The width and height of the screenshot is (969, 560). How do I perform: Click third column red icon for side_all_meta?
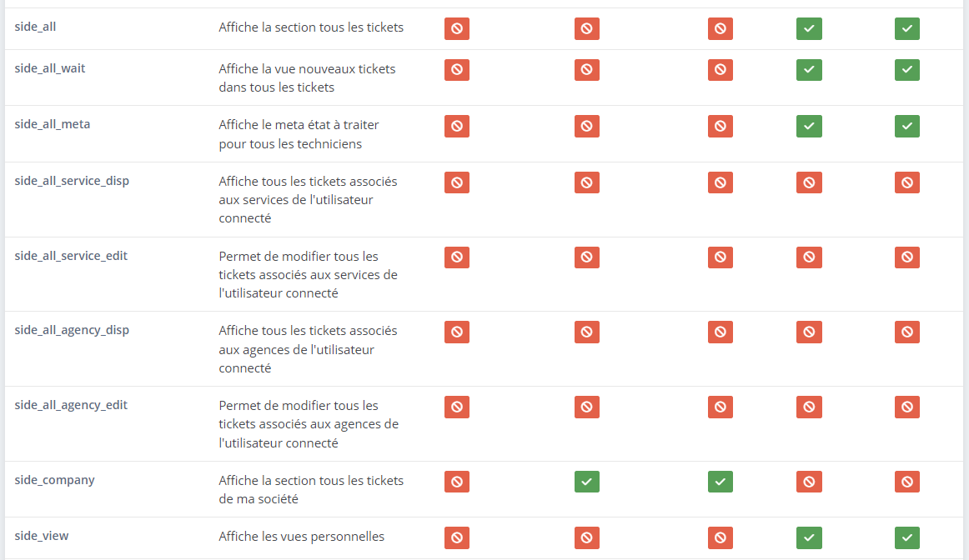tap(720, 126)
